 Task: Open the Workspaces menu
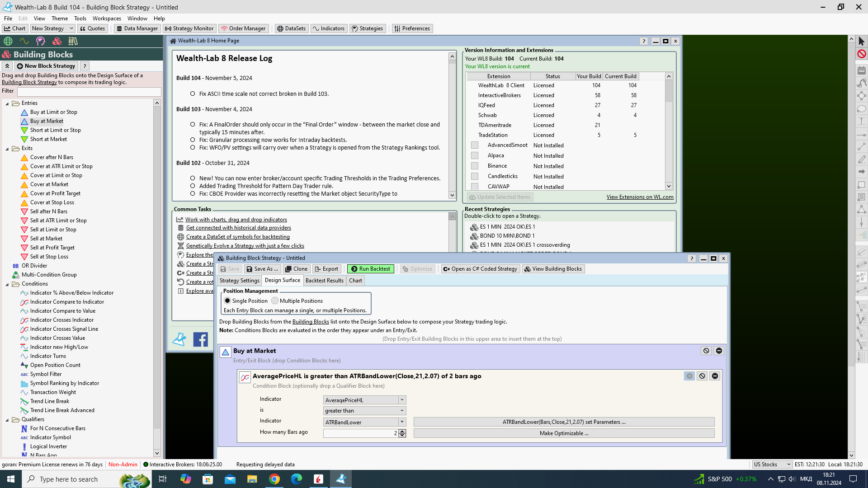(107, 19)
